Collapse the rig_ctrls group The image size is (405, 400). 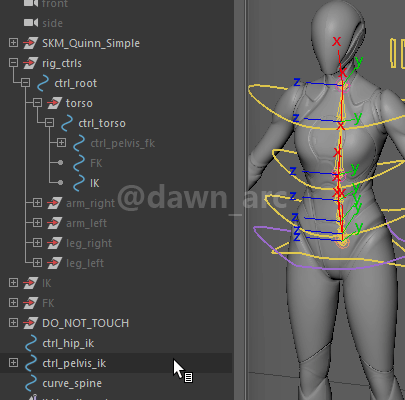click(x=13, y=63)
